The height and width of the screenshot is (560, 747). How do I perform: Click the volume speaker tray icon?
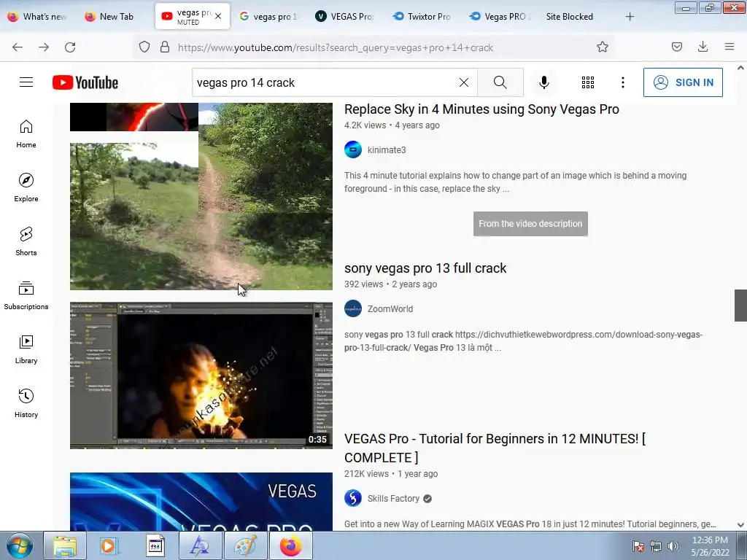673,546
